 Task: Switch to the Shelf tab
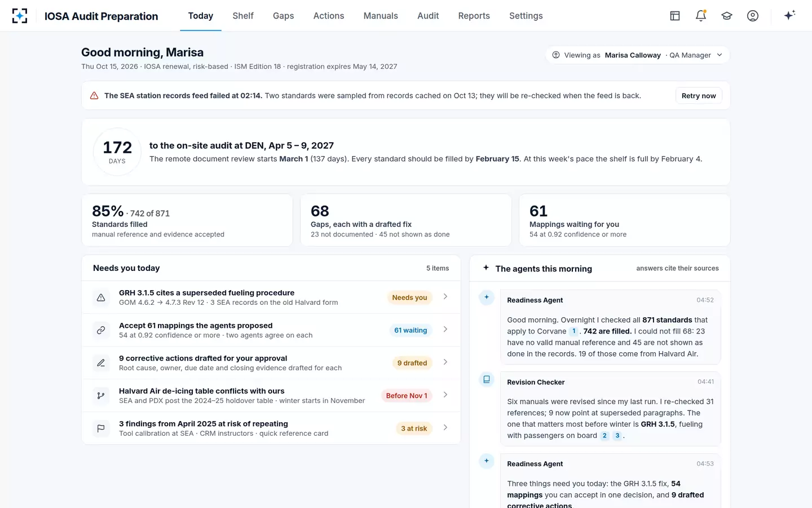click(x=243, y=16)
